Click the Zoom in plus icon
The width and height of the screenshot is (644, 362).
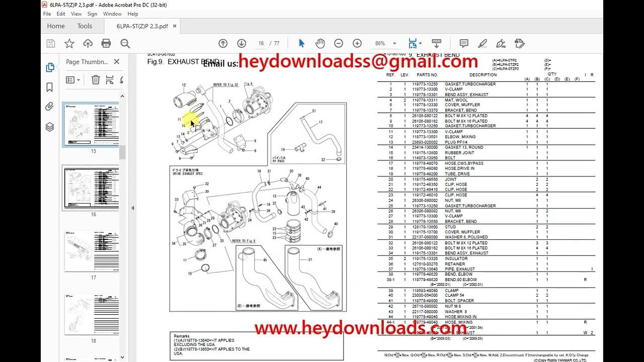point(357,44)
